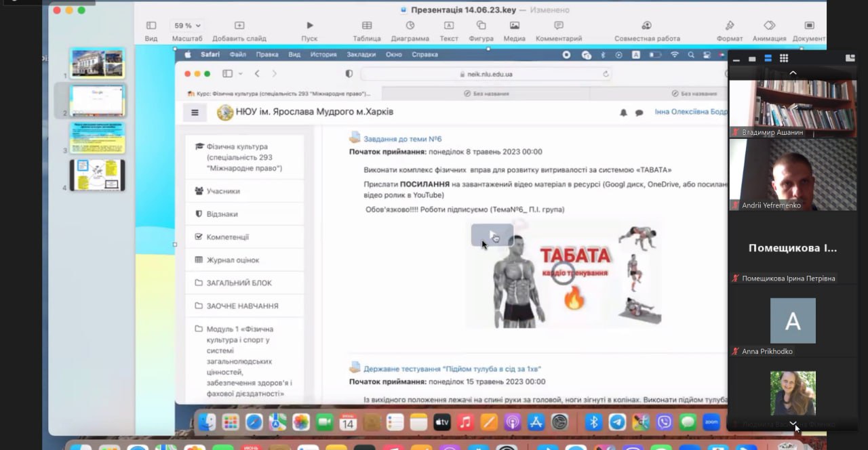Toggle the Анимация inspector panel
Viewport: 868px width, 450px height.
[769, 26]
